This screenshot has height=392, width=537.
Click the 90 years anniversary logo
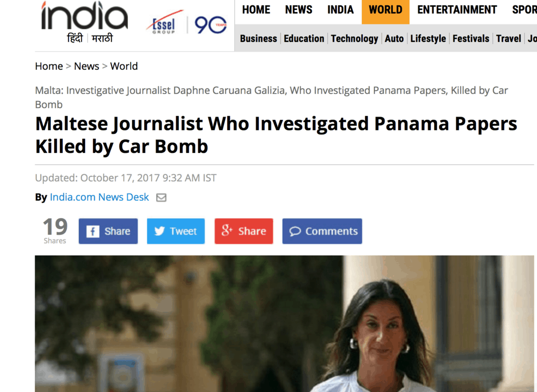[210, 25]
